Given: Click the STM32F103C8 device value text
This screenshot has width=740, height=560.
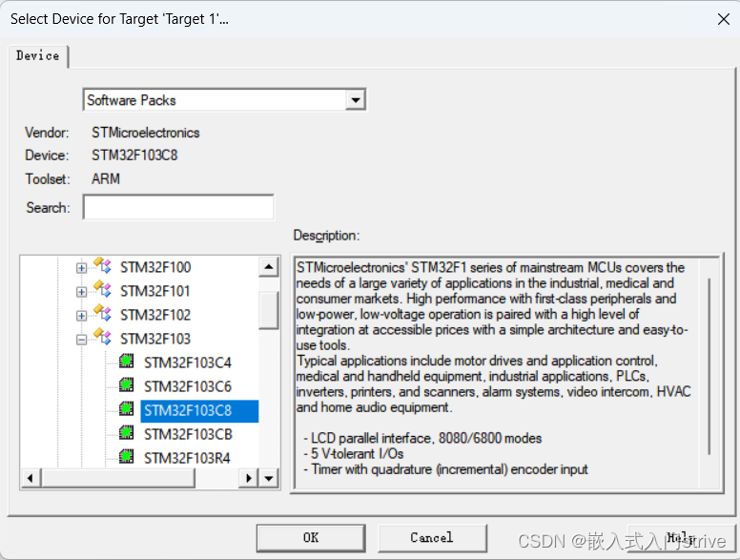Looking at the screenshot, I should tap(134, 156).
